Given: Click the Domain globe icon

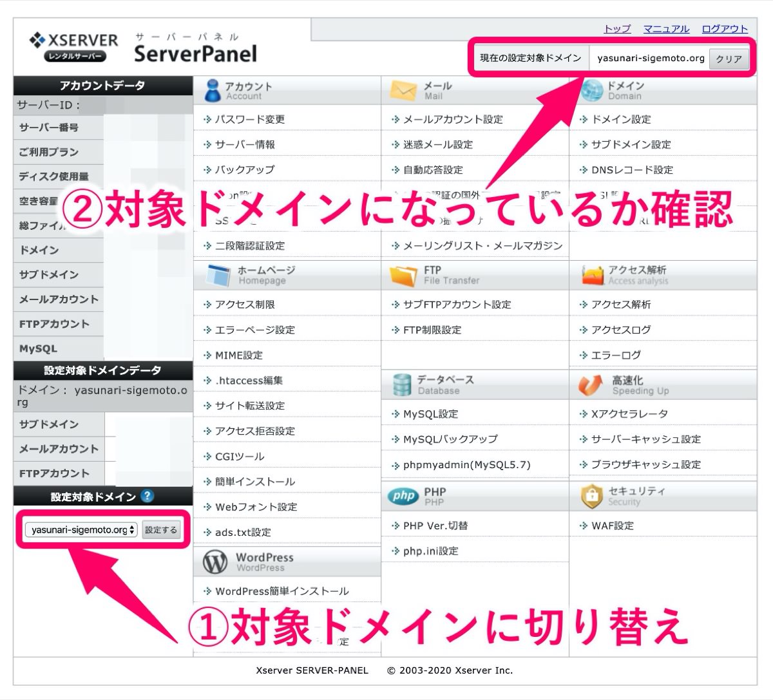Looking at the screenshot, I should [591, 91].
